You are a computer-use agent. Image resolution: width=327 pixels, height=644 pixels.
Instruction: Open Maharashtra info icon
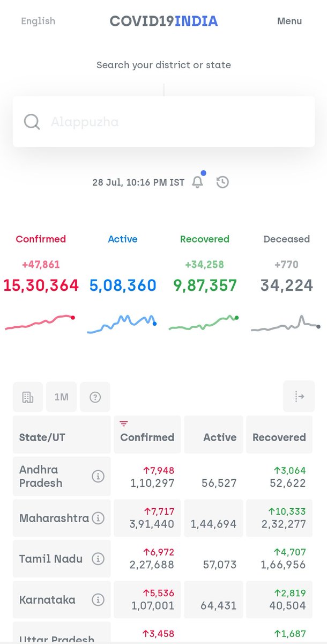[x=98, y=518]
